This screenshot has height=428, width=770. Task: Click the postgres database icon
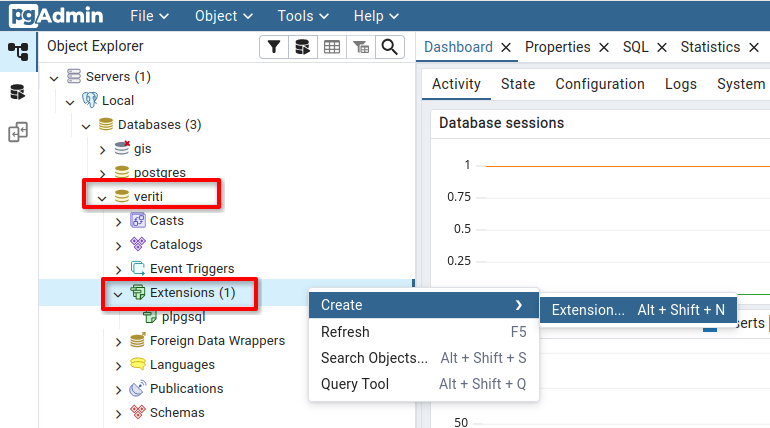pyautogui.click(x=122, y=172)
